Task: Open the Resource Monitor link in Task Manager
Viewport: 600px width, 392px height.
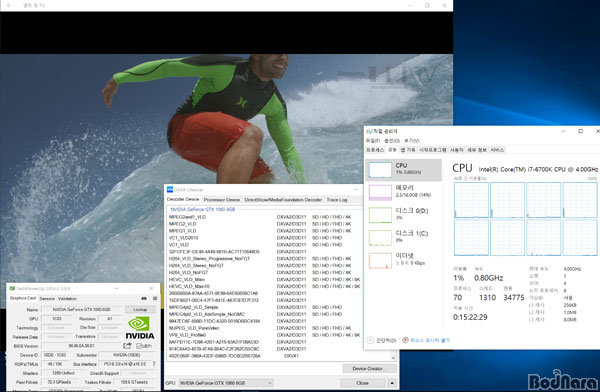Action: pos(430,340)
